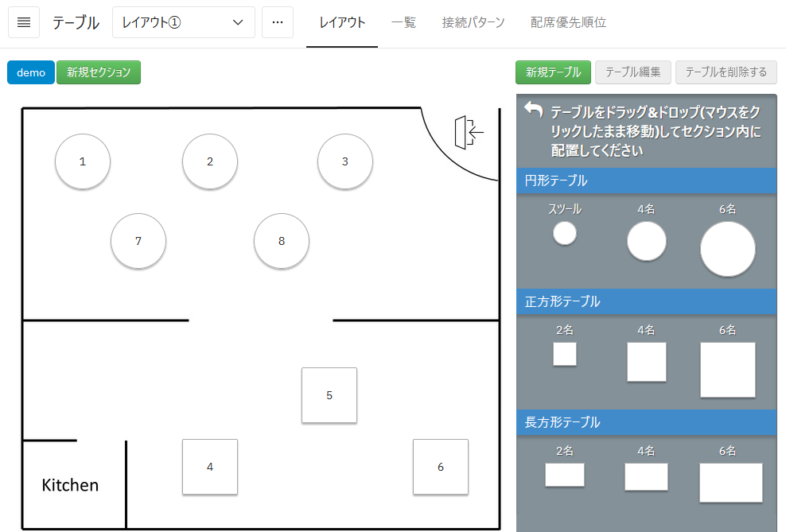The image size is (786, 532).
Task: Select square table 5 on floorplan
Action: 329,395
